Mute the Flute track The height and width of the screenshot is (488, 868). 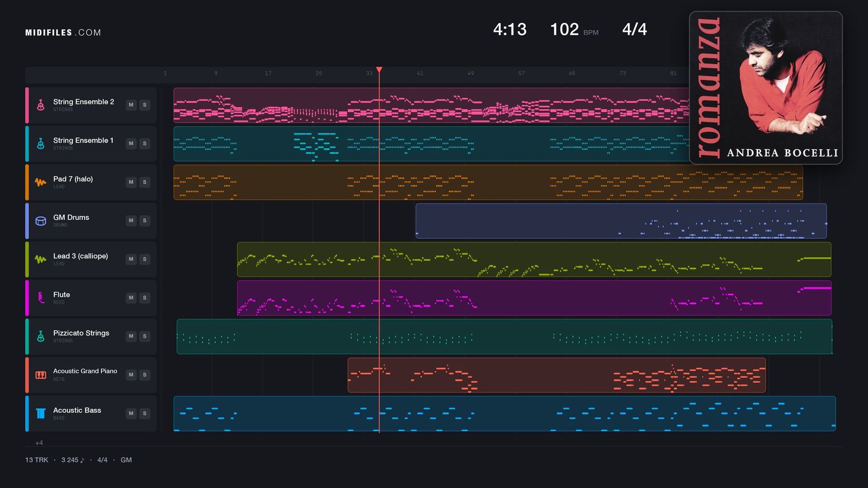click(131, 298)
